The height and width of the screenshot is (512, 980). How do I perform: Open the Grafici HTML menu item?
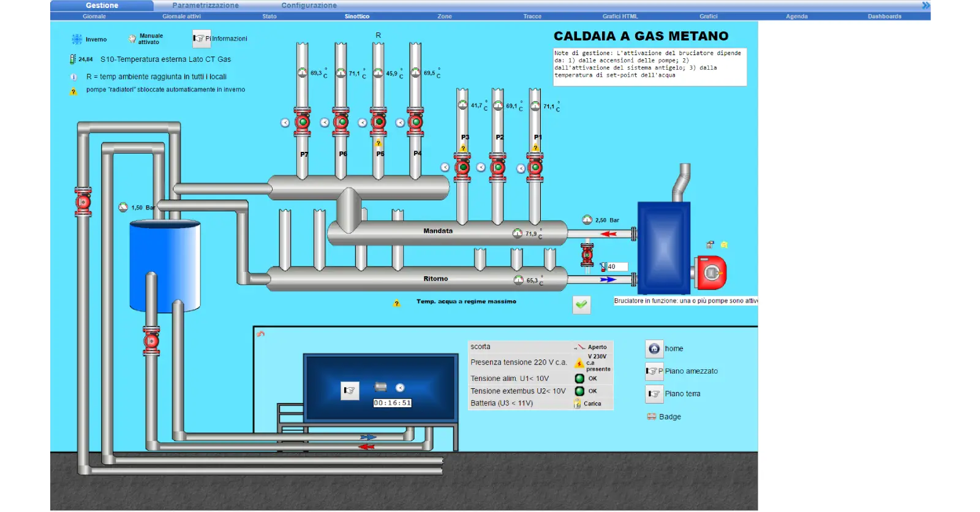620,17
